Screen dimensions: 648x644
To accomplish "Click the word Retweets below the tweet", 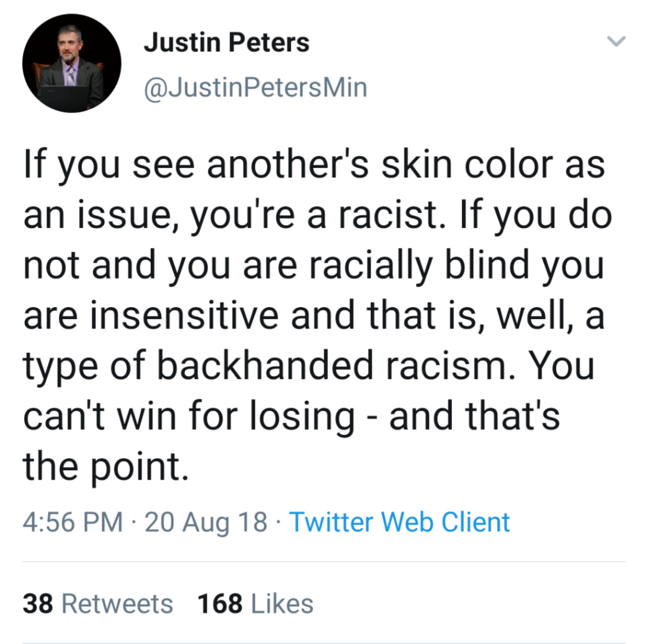I will (x=117, y=604).
